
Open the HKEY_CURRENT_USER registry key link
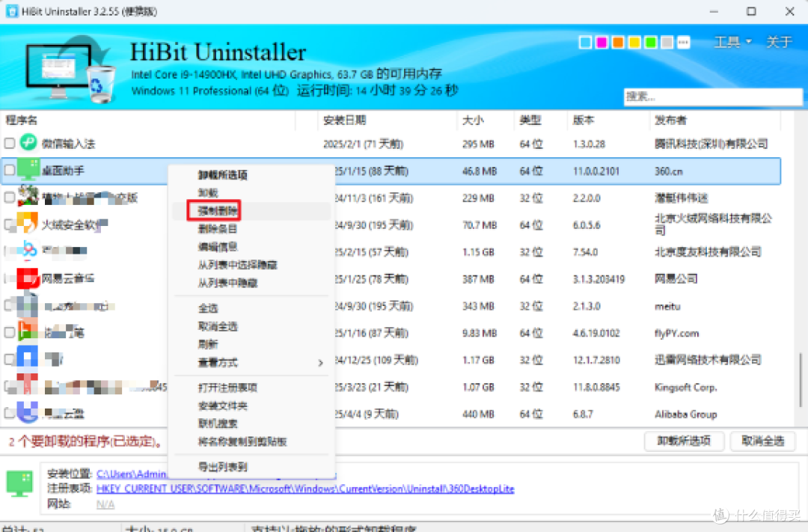point(305,489)
